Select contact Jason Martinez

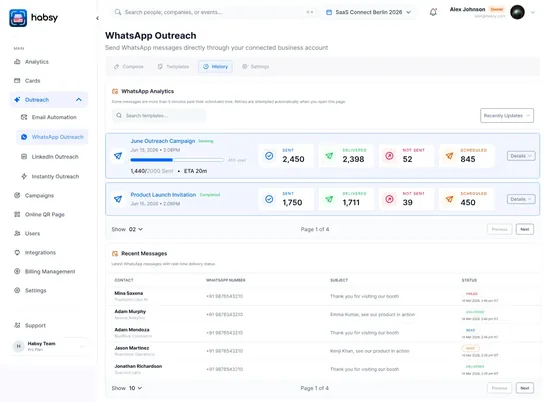click(132, 348)
